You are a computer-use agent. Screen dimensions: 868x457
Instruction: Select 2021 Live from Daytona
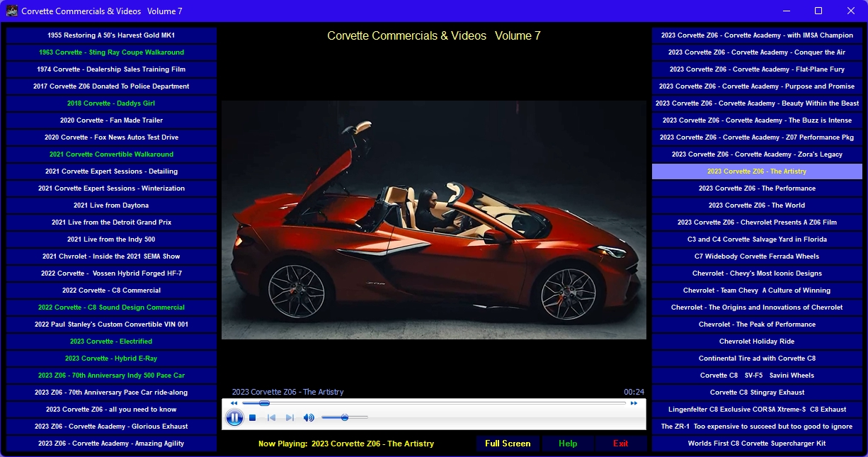pos(111,205)
